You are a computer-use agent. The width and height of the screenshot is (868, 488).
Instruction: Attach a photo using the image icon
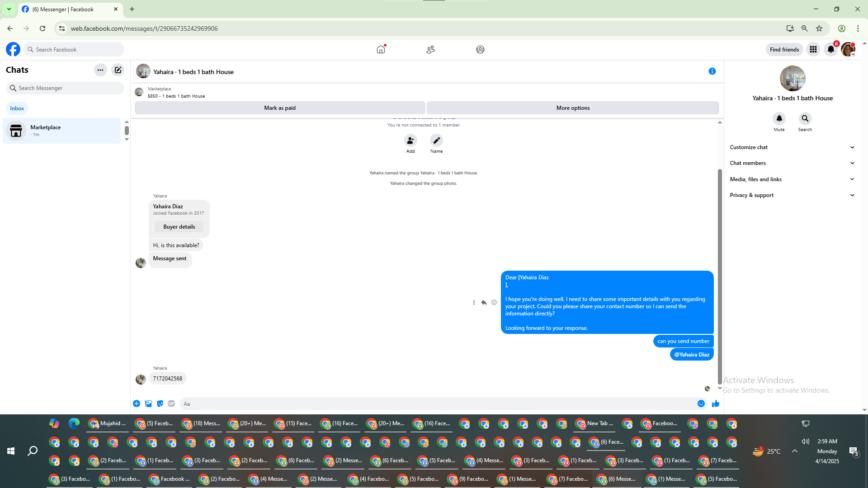[x=148, y=404]
